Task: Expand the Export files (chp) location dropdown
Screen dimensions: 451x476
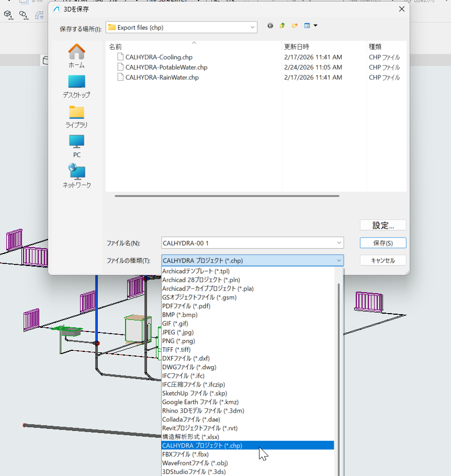Action: point(252,27)
